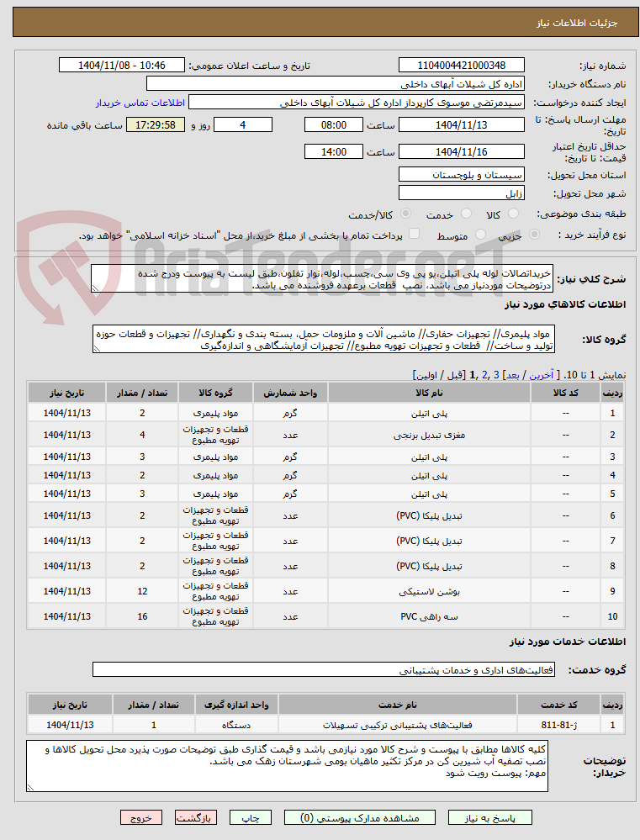Click the شرح کلی نیاز description box

click(x=322, y=278)
